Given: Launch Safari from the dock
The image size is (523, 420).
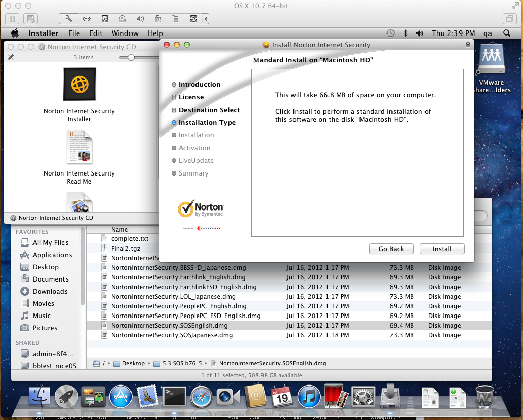Looking at the screenshot, I should pyautogui.click(x=201, y=397).
